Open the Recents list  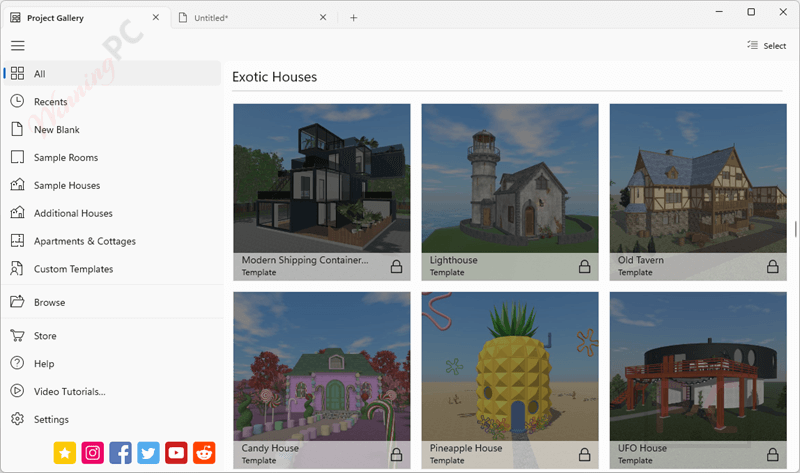click(51, 102)
